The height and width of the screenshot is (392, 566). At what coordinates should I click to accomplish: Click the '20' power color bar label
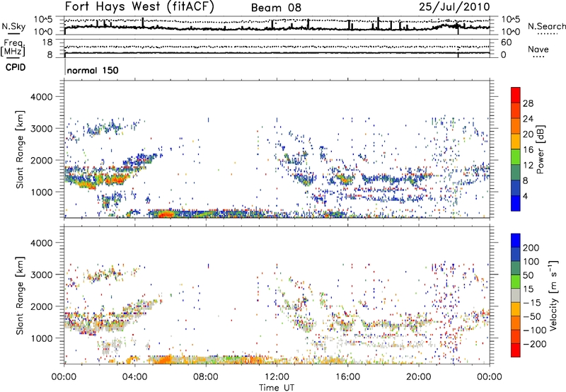[528, 134]
